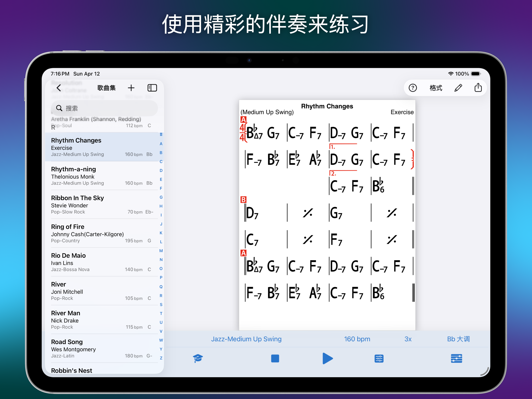Share the chart via share icon
Viewport: 532px width, 399px height.
click(478, 88)
